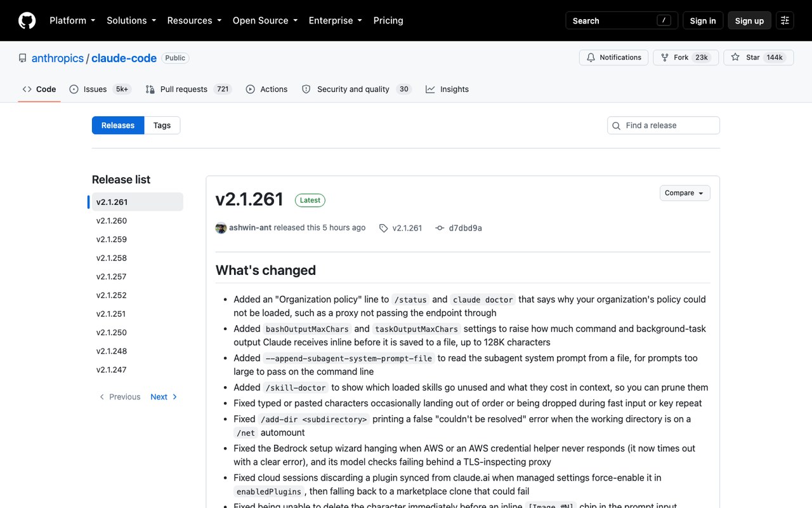
Task: Select v2.1.261 in the release list
Action: click(x=138, y=202)
